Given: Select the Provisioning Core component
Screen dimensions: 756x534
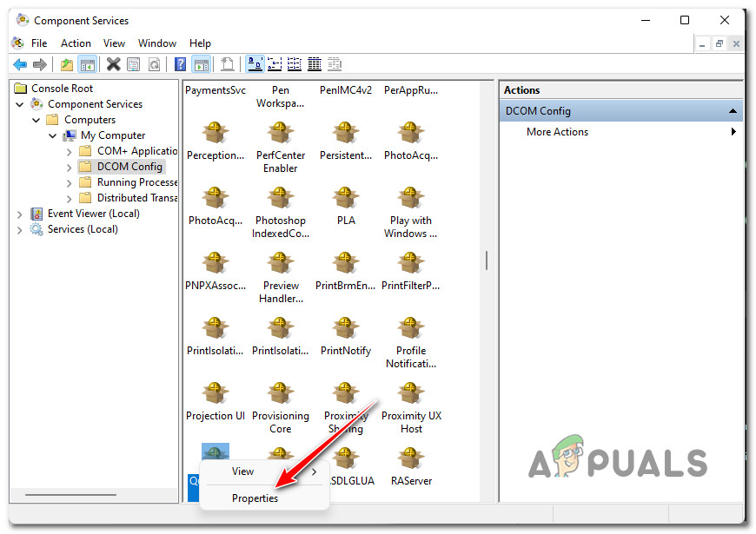Looking at the screenshot, I should coord(280,408).
